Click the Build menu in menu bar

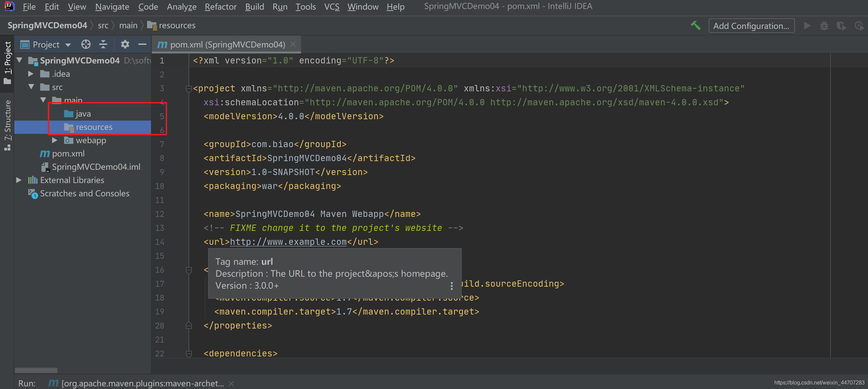[254, 6]
